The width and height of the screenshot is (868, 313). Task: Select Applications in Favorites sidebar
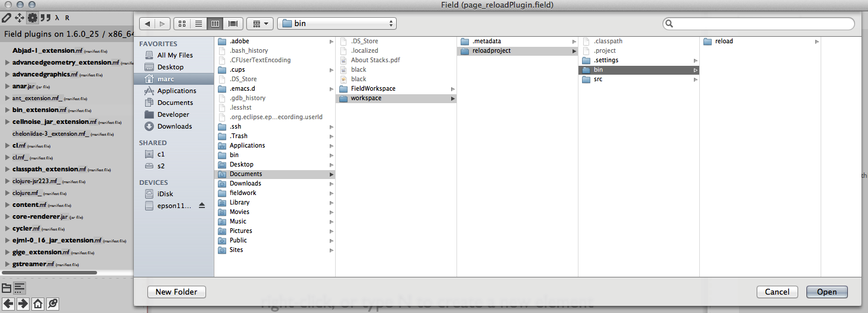pyautogui.click(x=176, y=91)
